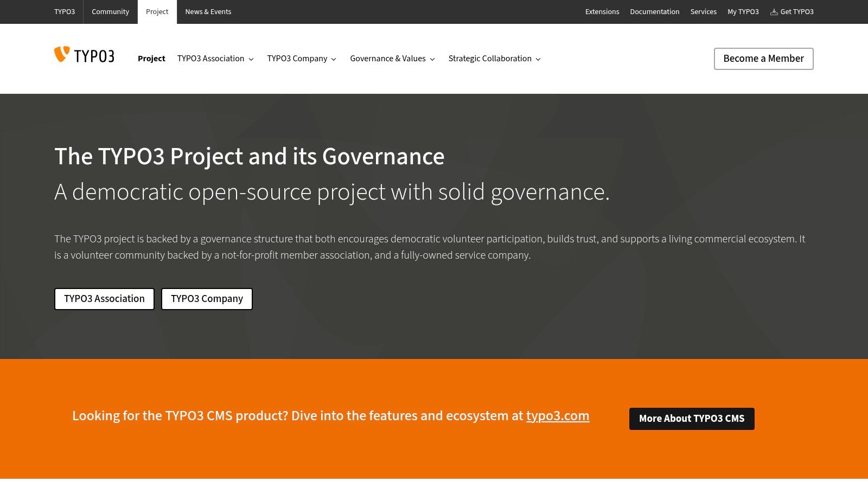
Task: Open the Documentation link
Action: click(x=655, y=12)
